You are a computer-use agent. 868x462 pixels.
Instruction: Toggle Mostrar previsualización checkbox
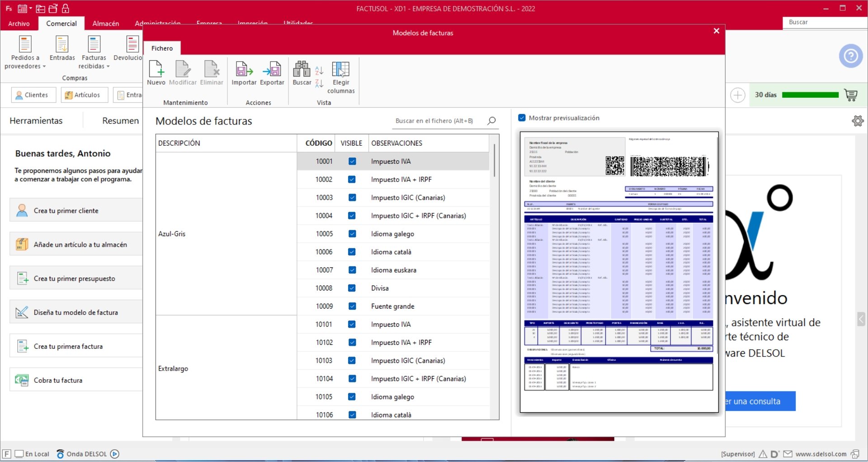coord(522,118)
